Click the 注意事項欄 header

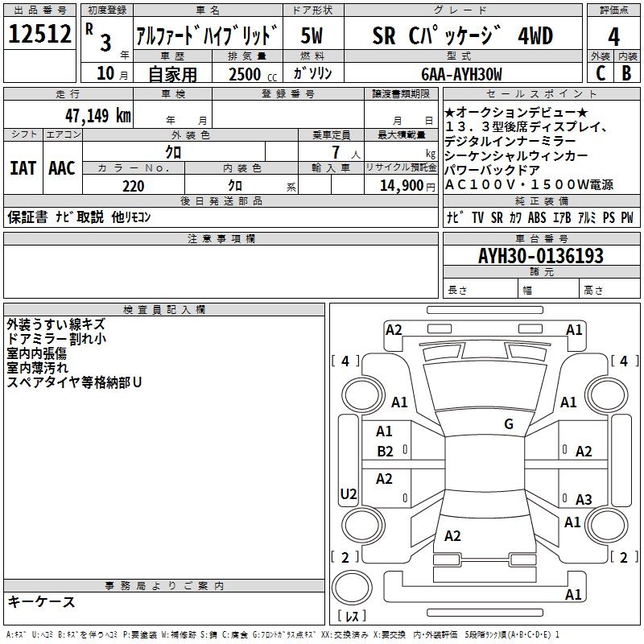(x=221, y=238)
